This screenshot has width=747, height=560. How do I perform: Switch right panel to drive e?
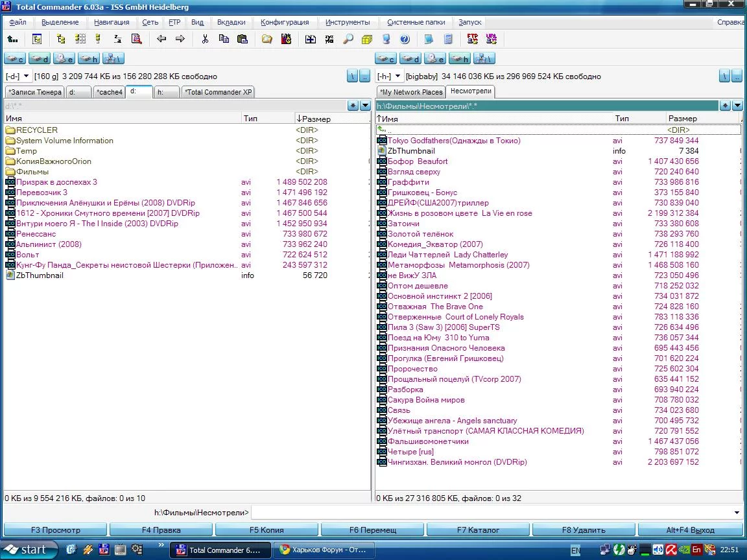coord(435,59)
